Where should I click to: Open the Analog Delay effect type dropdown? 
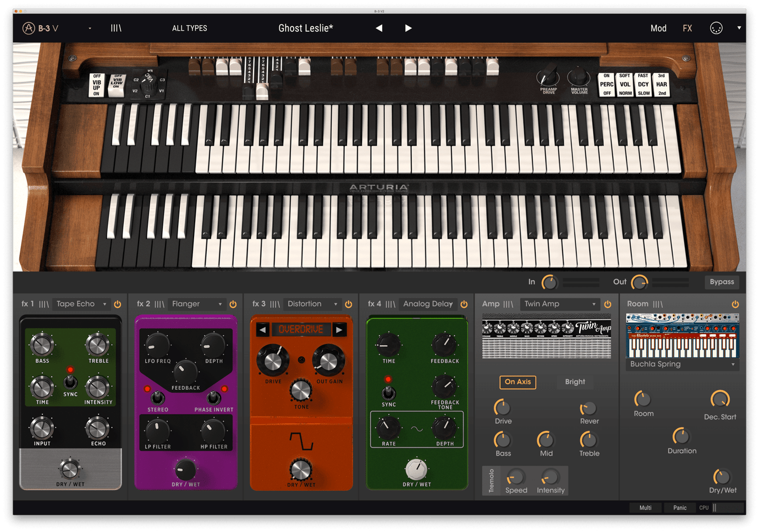click(428, 304)
